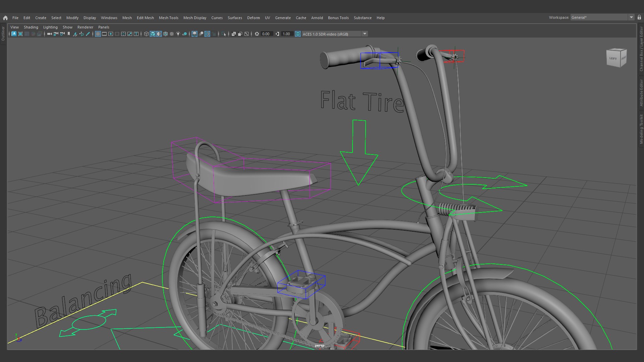Select the grease pencil icon
644x362 pixels.
pyautogui.click(x=88, y=34)
